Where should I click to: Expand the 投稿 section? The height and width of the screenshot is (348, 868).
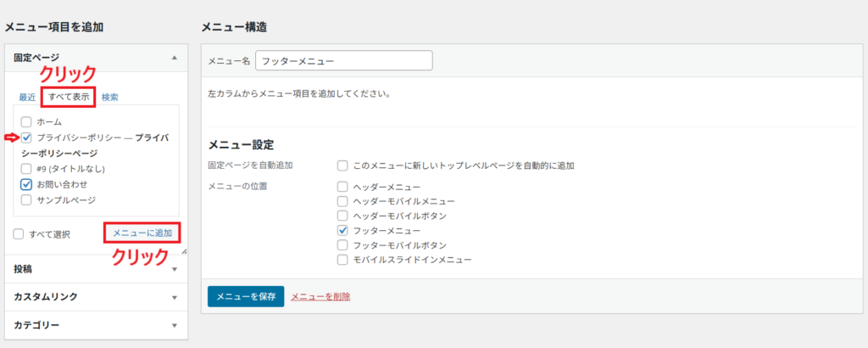click(174, 270)
